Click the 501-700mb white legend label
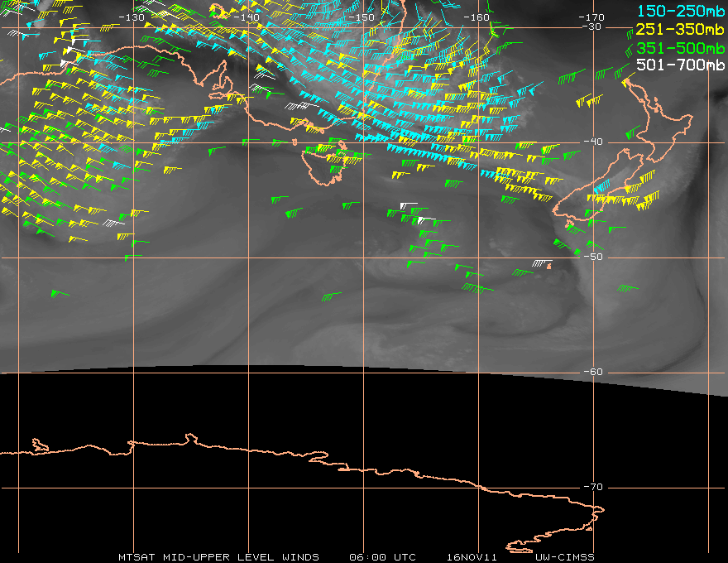 [x=680, y=65]
